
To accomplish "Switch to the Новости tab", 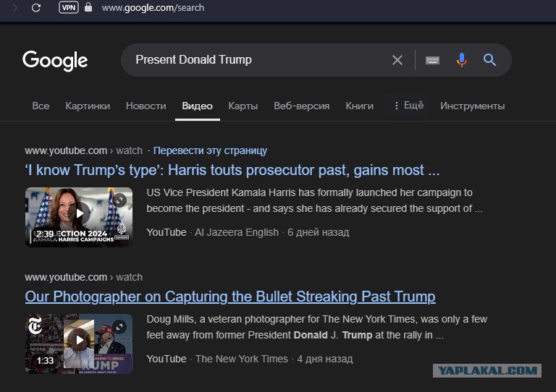I will click(146, 106).
